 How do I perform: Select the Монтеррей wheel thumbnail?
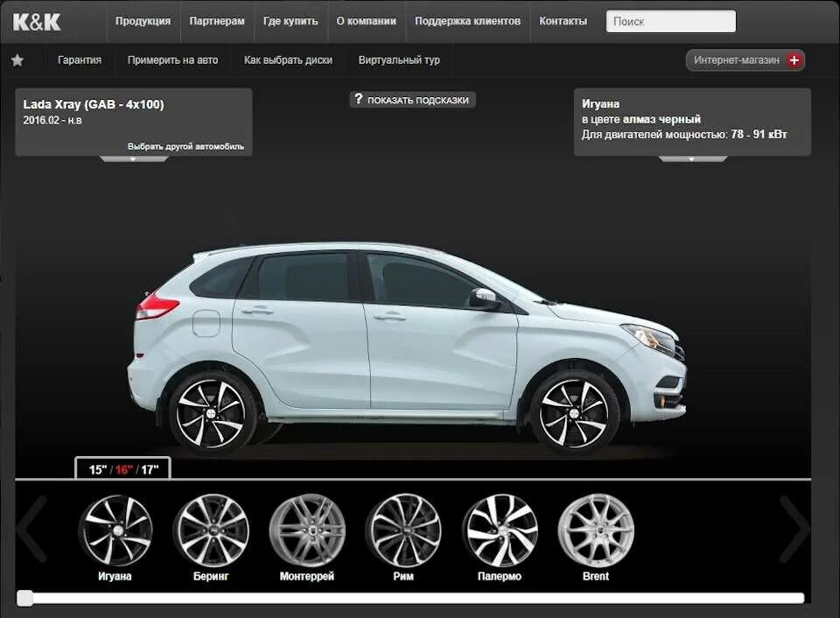[x=307, y=530]
